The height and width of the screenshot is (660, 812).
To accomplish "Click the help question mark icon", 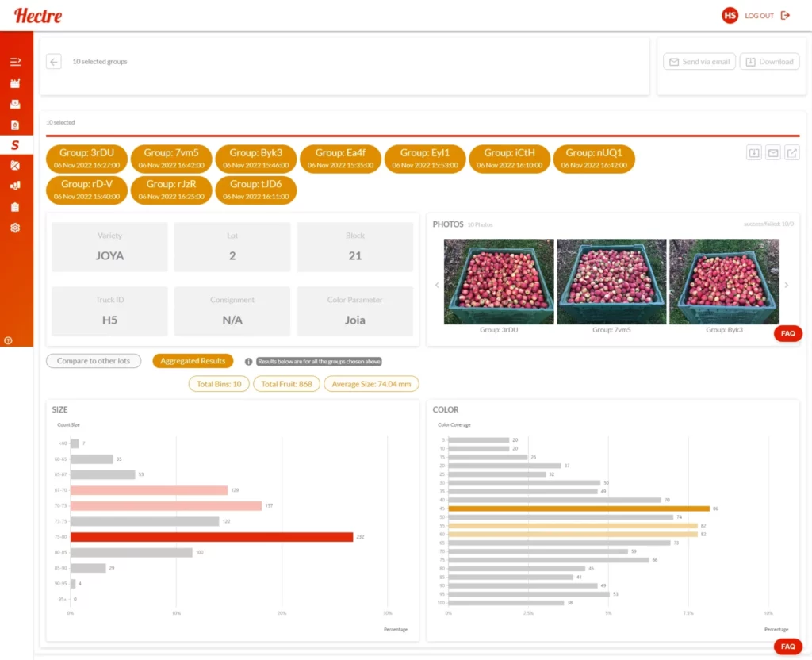I will (x=8, y=340).
